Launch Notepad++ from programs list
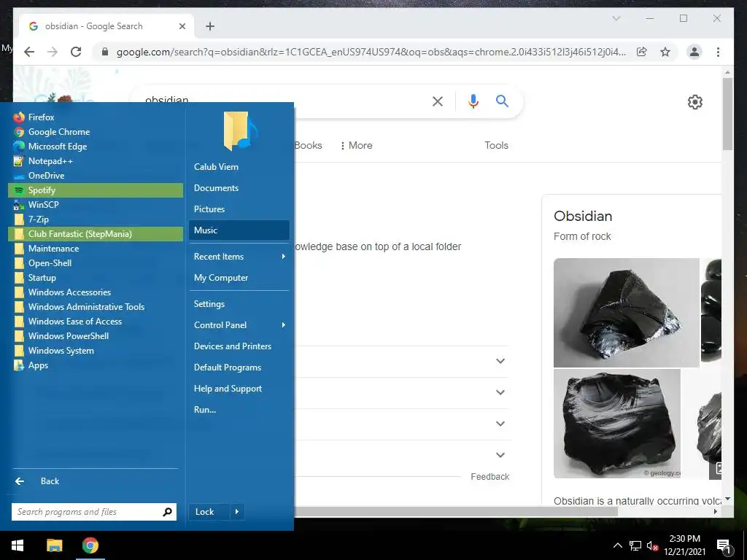This screenshot has height=560, width=747. pyautogui.click(x=96, y=161)
